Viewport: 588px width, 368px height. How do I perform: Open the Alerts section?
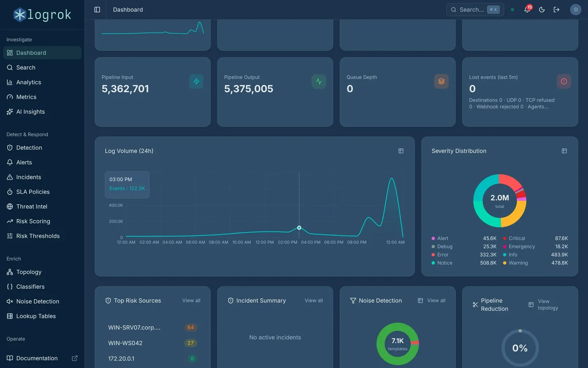(x=42, y=162)
